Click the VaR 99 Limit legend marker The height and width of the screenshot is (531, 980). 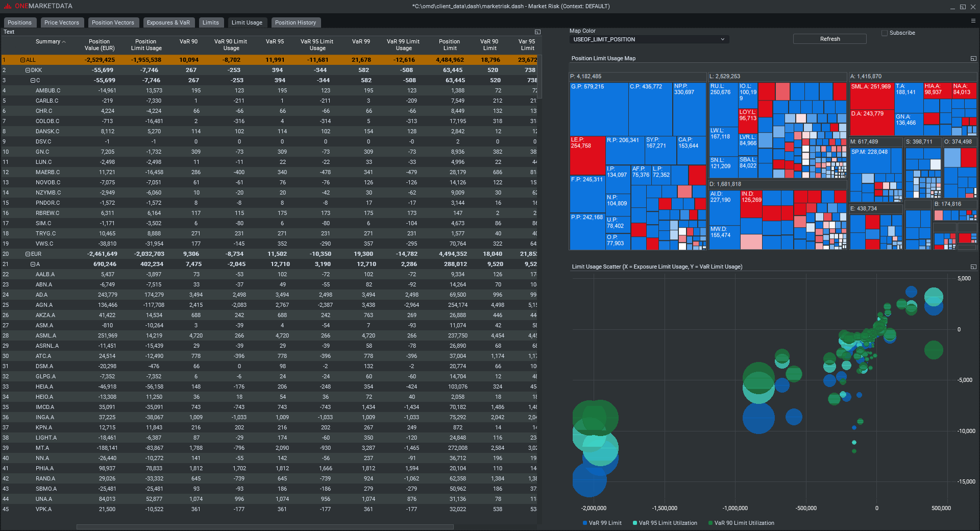point(584,523)
